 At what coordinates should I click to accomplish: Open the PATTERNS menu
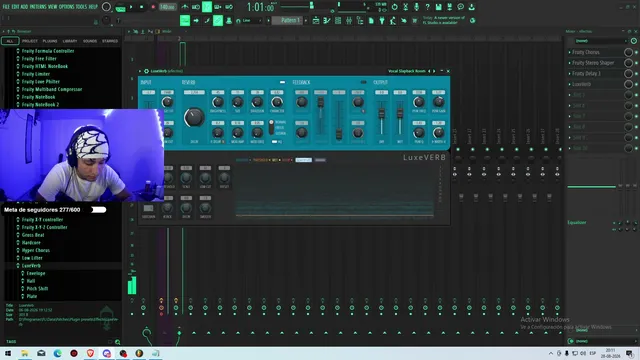tap(38, 7)
